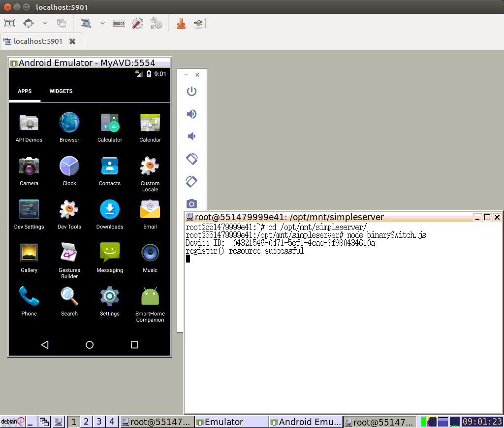Screen dimensions: 504x428
Task: Tap the Android home circle button
Action: point(90,345)
